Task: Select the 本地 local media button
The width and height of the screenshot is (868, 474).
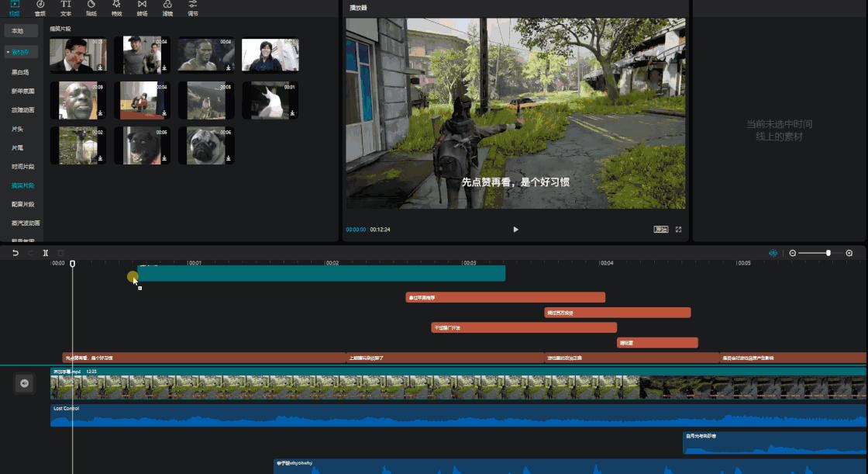Action: [x=21, y=31]
